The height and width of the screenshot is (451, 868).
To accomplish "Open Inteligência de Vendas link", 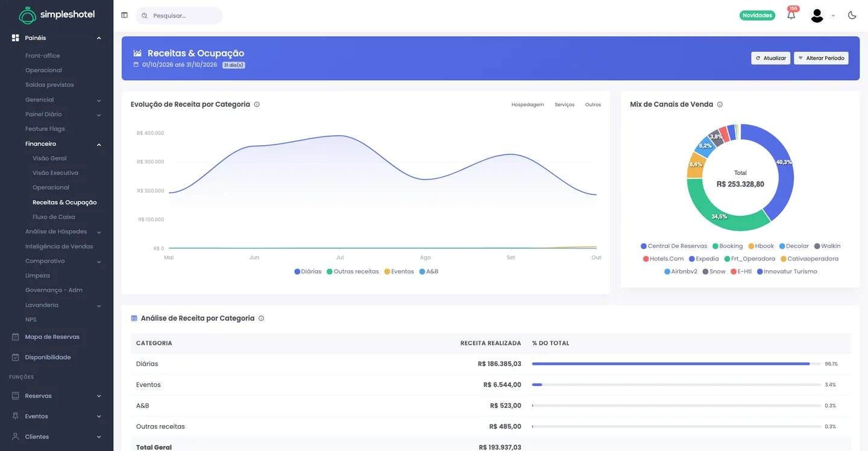I will 59,246.
